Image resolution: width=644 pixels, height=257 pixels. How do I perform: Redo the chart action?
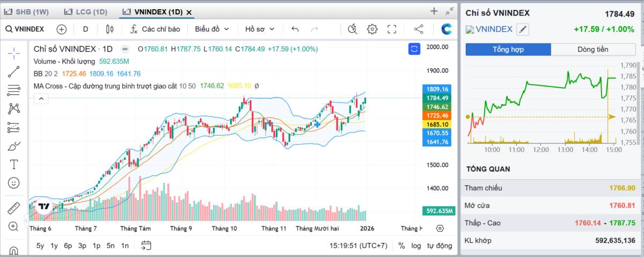[x=314, y=29]
